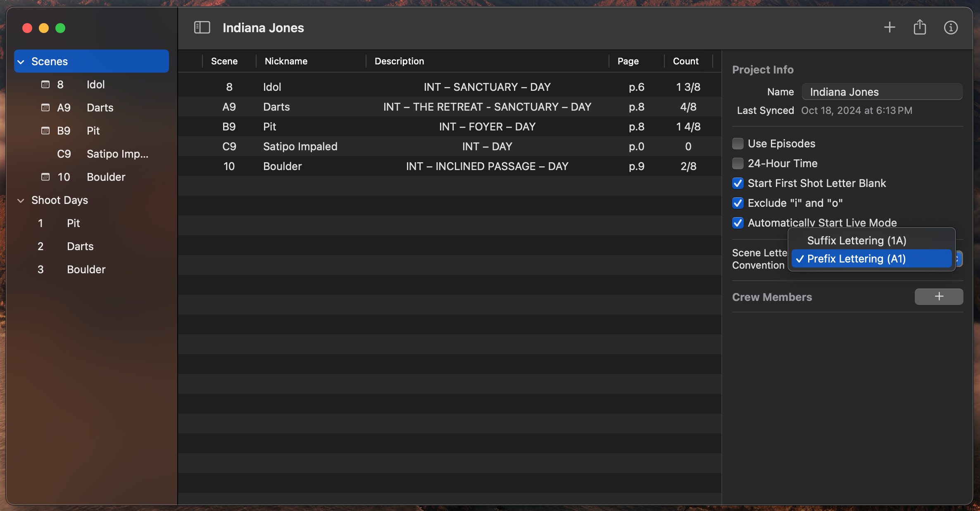Click calendar icon beside scene 8 Idol
Viewport: 980px width, 511px height.
(45, 85)
